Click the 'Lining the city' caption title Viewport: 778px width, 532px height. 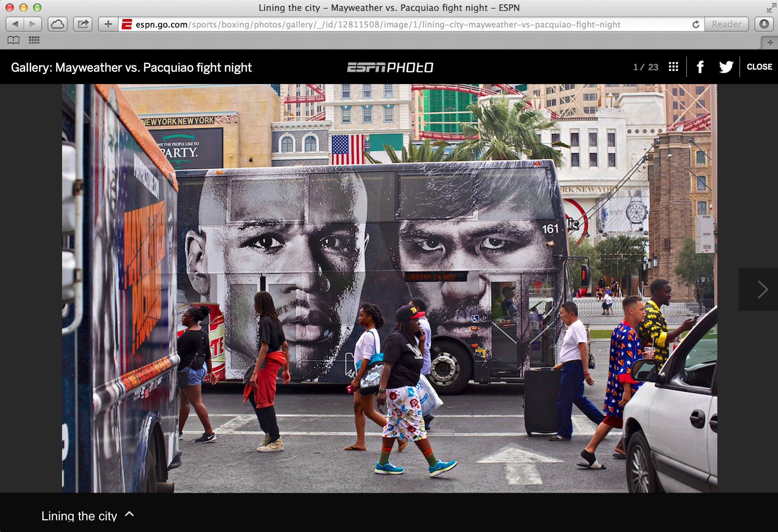click(x=79, y=516)
